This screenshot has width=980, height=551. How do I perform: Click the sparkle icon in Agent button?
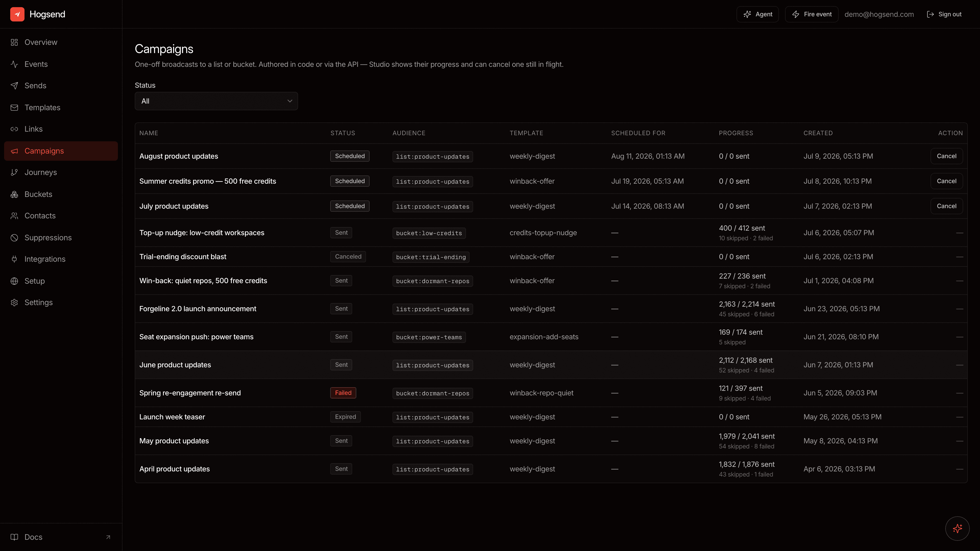point(747,14)
